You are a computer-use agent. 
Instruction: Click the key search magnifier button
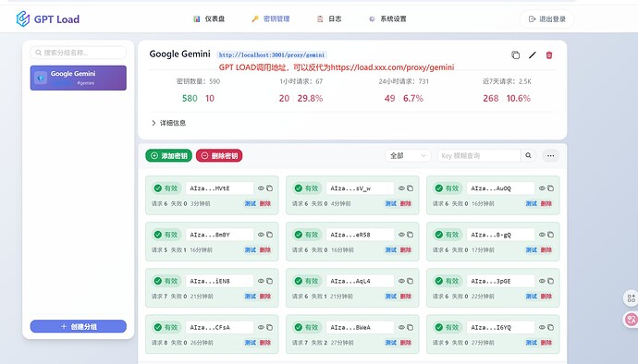[x=528, y=155]
